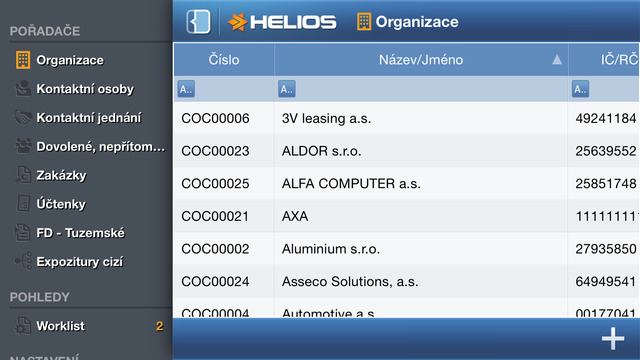Screen dimensions: 640x360
Task: Click the Název/Jméno filter input field
Action: click(x=431, y=89)
